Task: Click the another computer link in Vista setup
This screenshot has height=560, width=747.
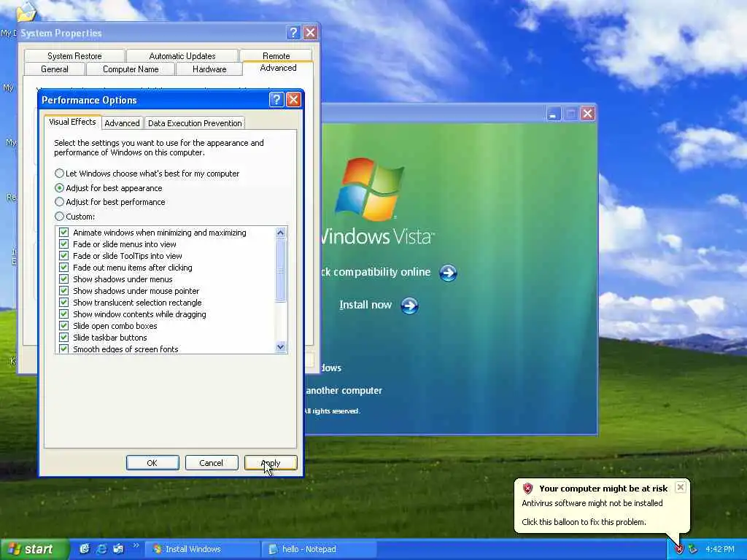Action: (x=344, y=391)
